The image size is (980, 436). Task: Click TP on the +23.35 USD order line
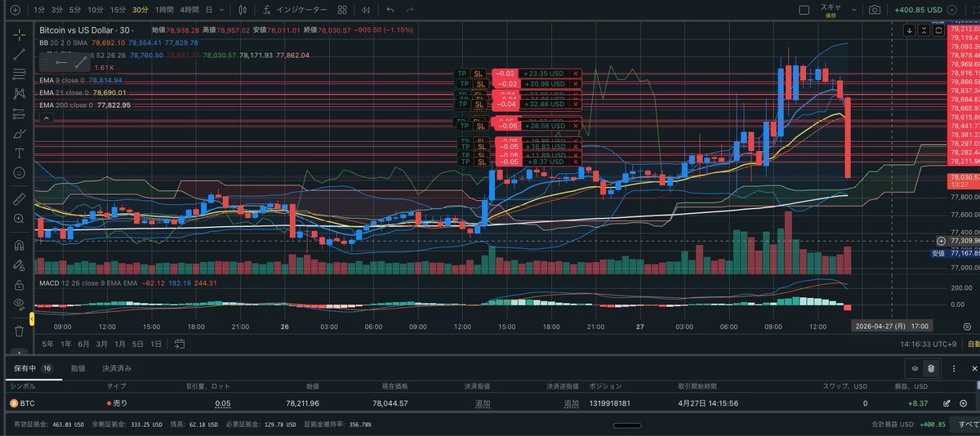pyautogui.click(x=463, y=73)
